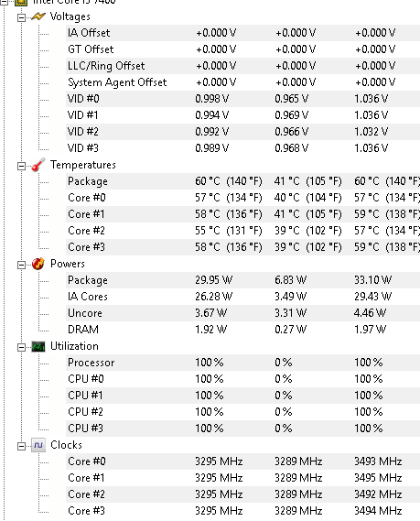Click the Temperatures thermometer icon
Viewport: 420px width, 521px height.
pyautogui.click(x=38, y=165)
